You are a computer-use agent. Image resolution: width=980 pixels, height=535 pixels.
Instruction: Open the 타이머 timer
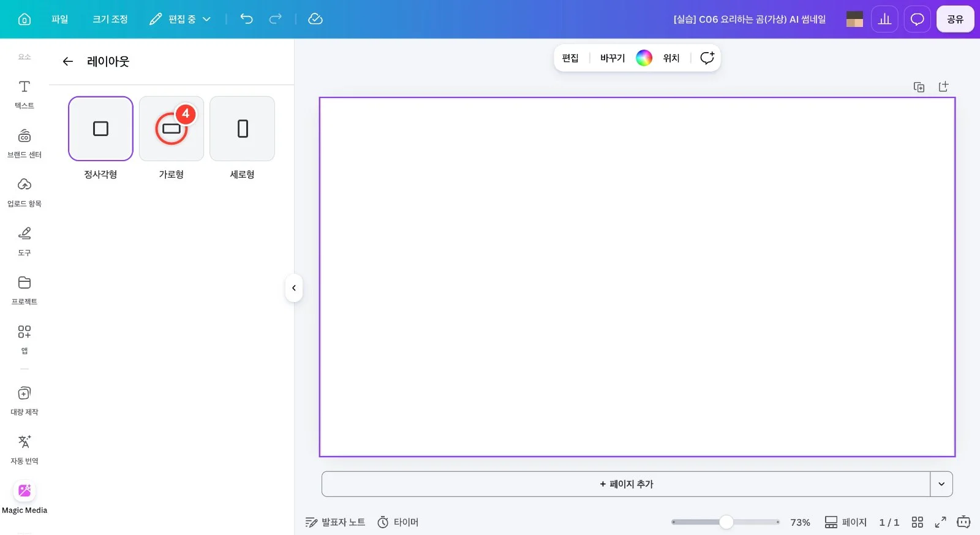pyautogui.click(x=398, y=522)
